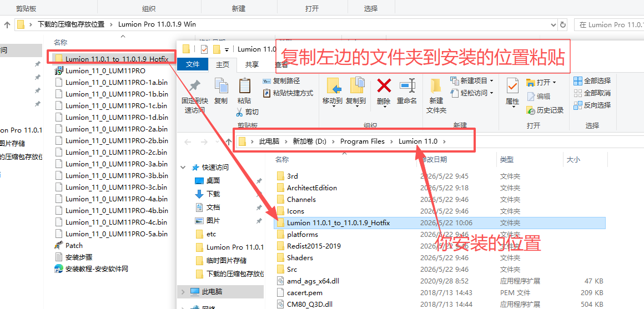Screen dimensions: 644x309
Task: Click the Paste clipboard icon
Action: [x=244, y=86]
